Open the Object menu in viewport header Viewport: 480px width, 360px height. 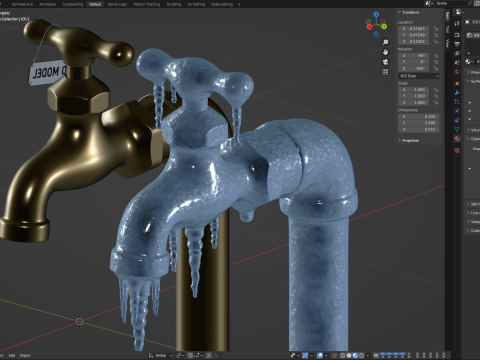[25, 355]
